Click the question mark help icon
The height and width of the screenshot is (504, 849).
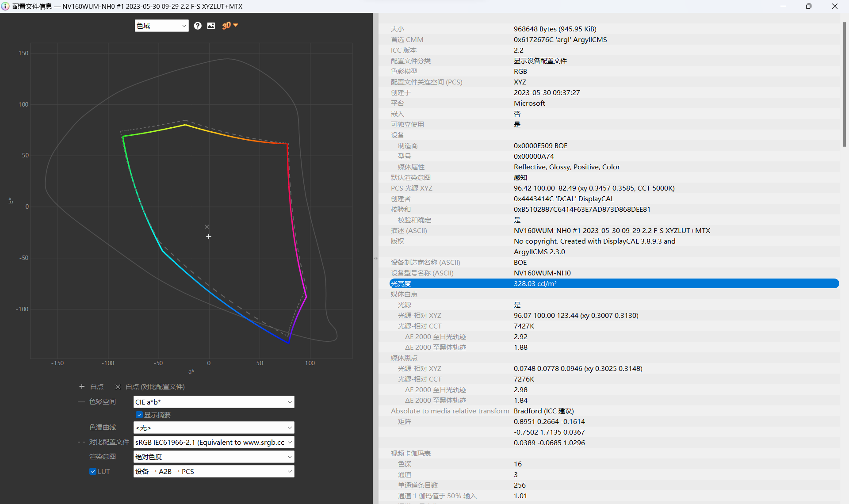click(198, 26)
